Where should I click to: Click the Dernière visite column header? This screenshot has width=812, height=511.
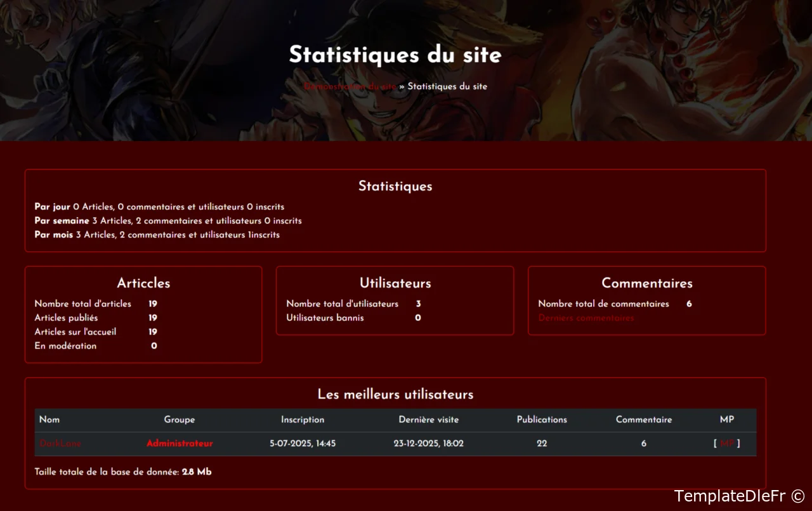click(428, 420)
